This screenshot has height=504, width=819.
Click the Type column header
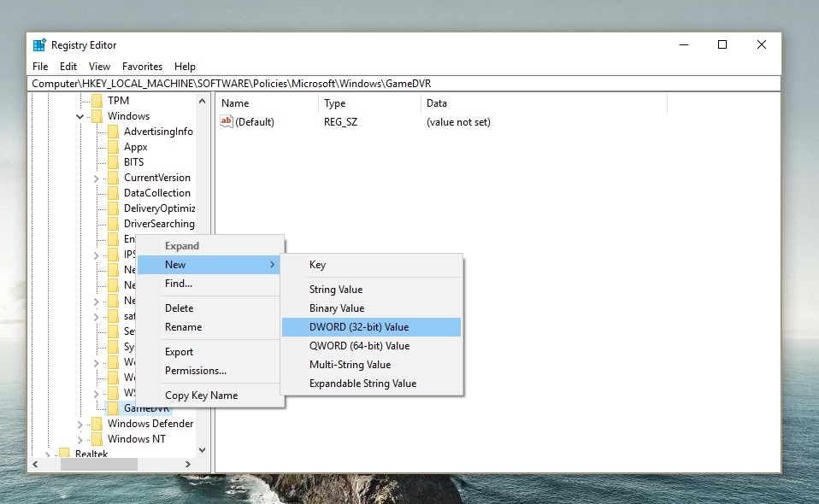[369, 103]
